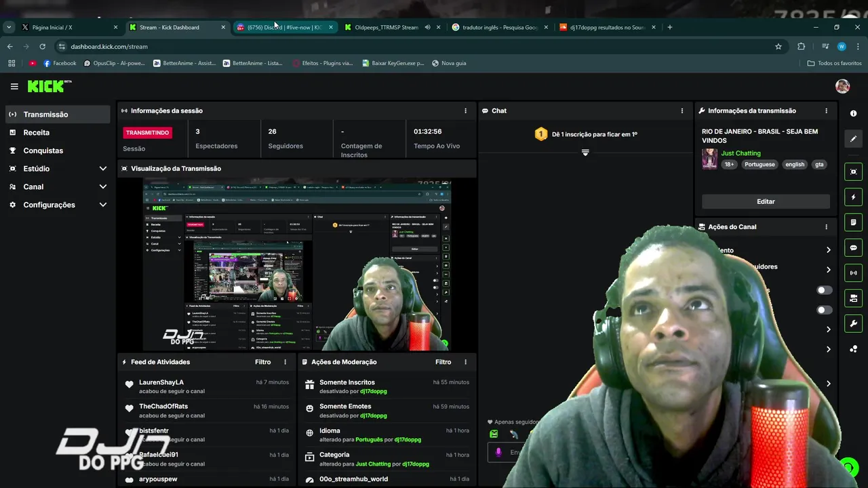Toggle the stream preview panel icon

[x=853, y=172]
